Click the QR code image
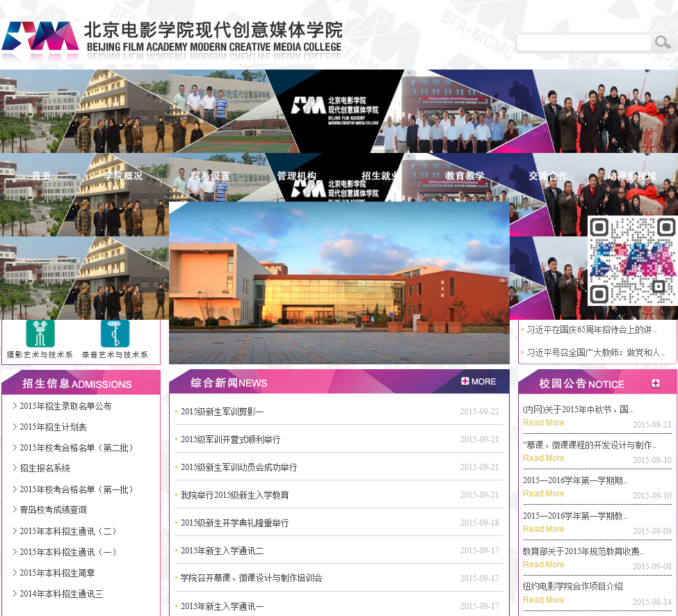678x616 pixels. (x=632, y=261)
